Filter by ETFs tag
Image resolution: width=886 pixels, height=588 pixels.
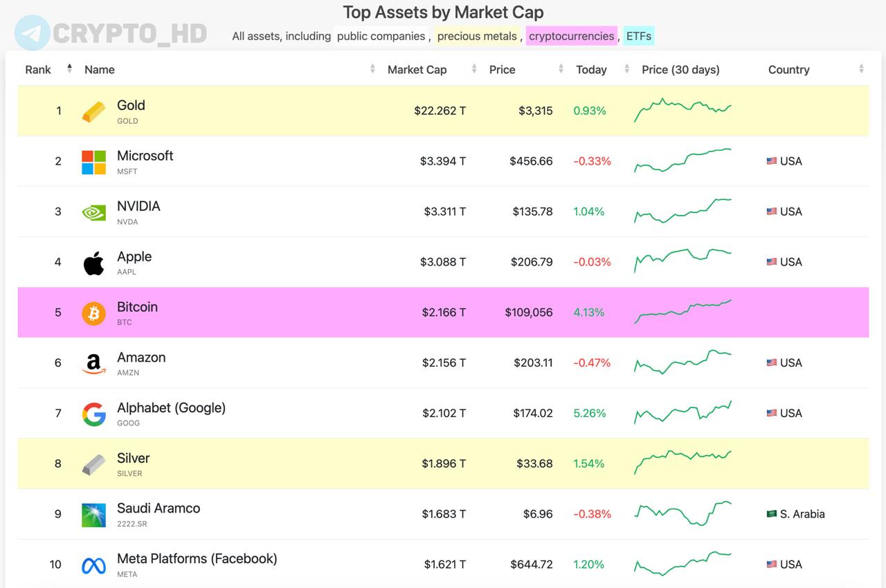pyautogui.click(x=639, y=36)
